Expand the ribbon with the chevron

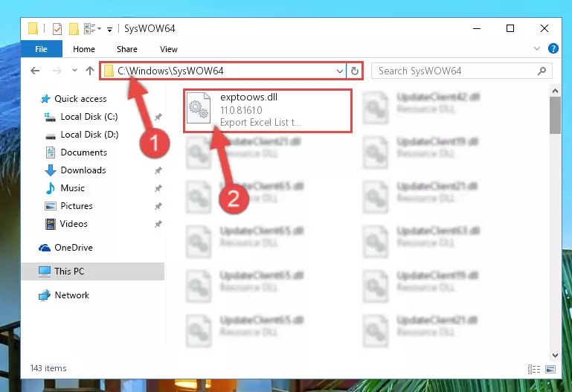(x=536, y=48)
